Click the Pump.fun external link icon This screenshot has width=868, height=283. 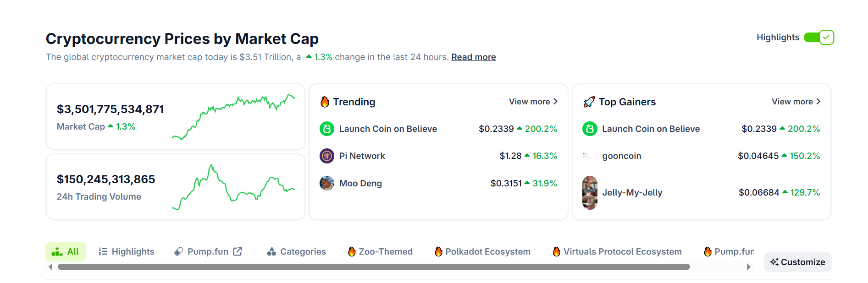(238, 251)
